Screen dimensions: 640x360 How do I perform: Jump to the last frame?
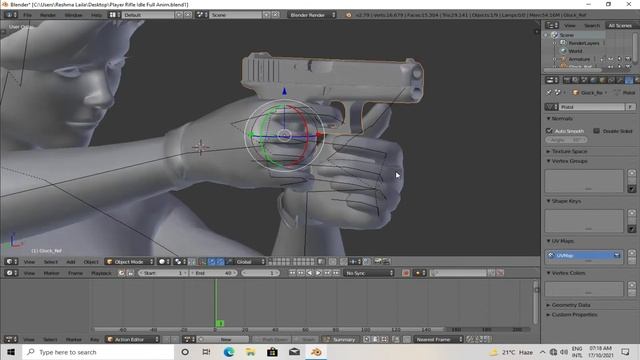click(336, 273)
